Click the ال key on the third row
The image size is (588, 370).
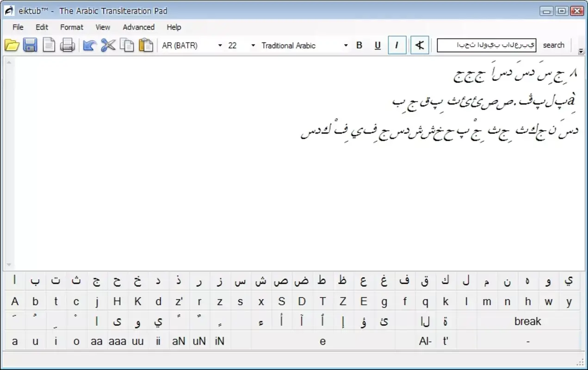click(x=425, y=321)
